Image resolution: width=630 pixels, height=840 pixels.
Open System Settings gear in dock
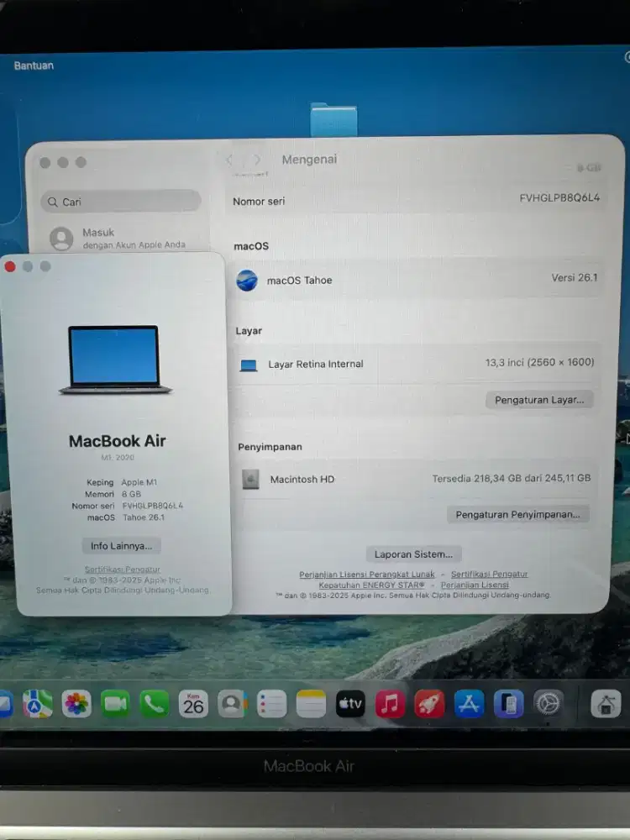click(x=548, y=703)
